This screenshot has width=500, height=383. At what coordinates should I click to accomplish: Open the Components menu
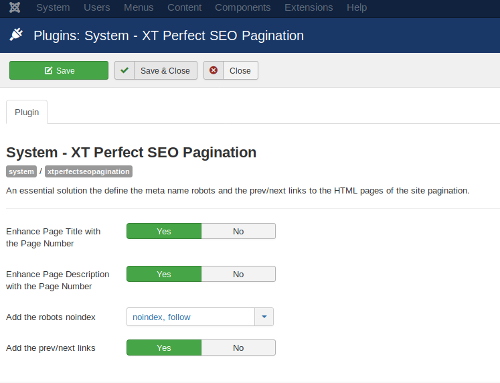243,7
